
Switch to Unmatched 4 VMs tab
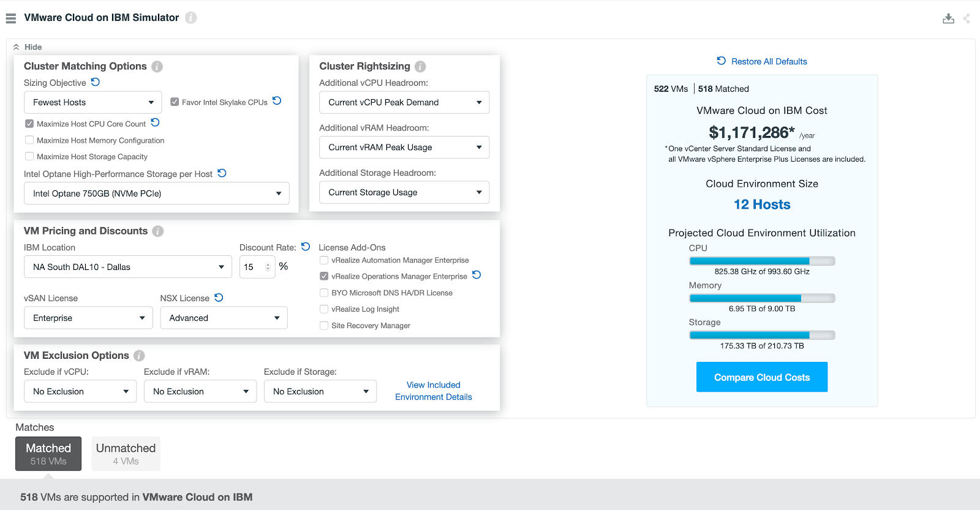(x=126, y=454)
